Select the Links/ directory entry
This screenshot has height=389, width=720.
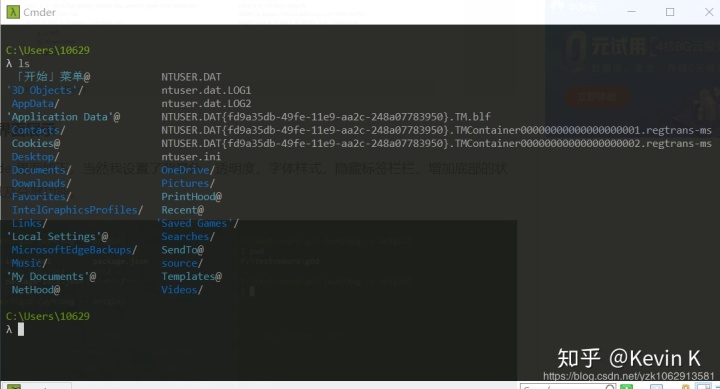click(x=29, y=223)
